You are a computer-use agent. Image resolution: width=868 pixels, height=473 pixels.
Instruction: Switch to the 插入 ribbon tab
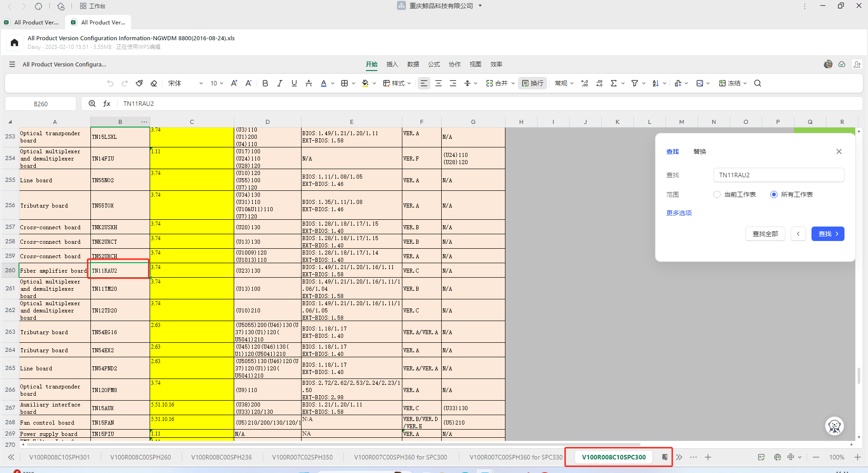tap(392, 64)
